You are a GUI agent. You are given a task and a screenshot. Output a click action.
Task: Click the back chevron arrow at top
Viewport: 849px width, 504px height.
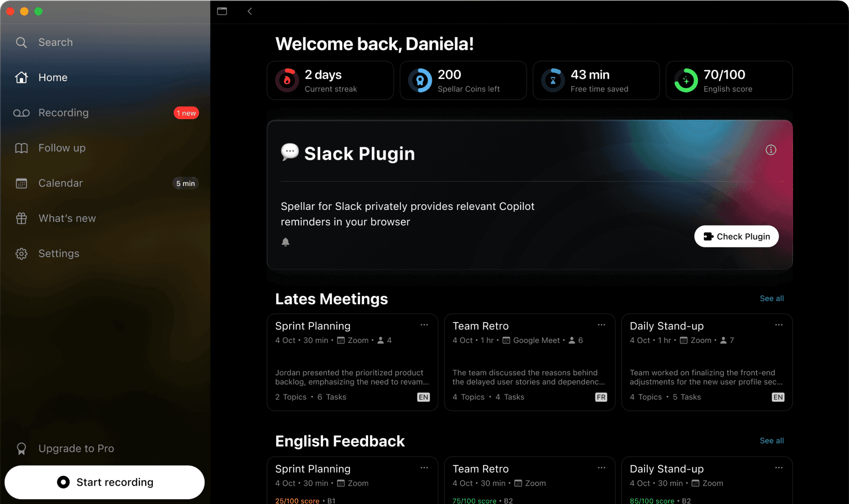250,11
